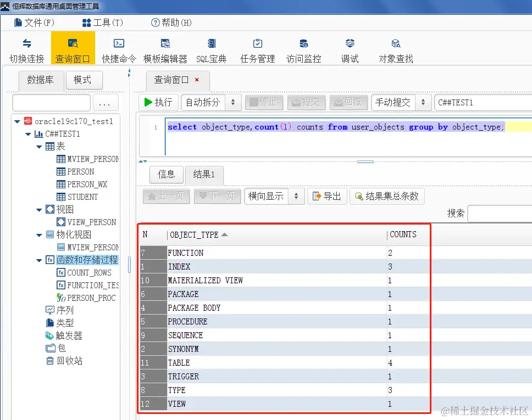532x420 pixels.
Task: Collapse the 视图 views node
Action: 39,210
